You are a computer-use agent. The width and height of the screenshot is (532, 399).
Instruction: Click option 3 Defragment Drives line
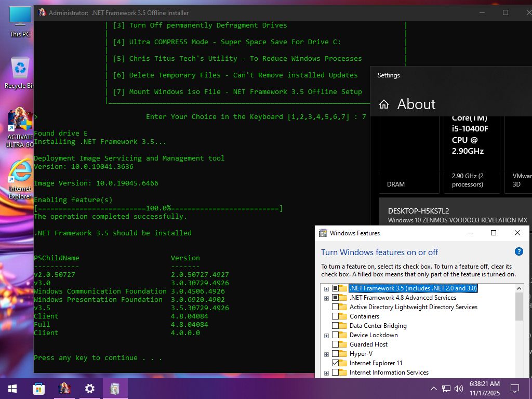(200, 25)
